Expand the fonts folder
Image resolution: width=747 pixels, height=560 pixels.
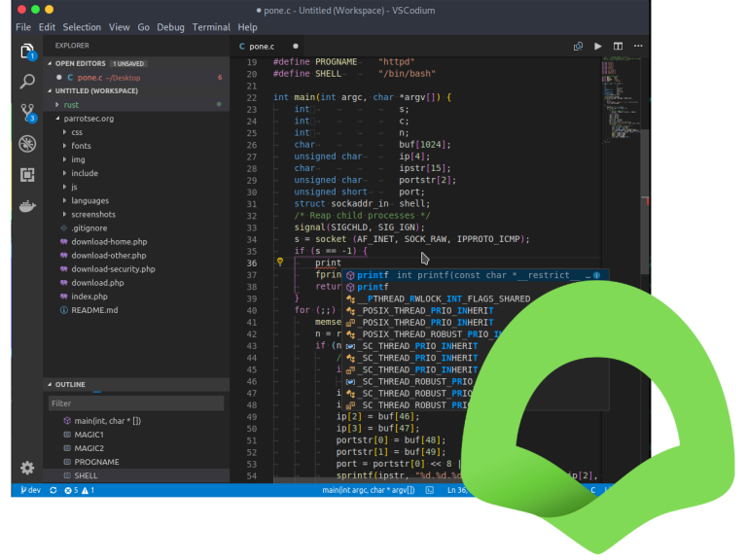click(x=65, y=146)
